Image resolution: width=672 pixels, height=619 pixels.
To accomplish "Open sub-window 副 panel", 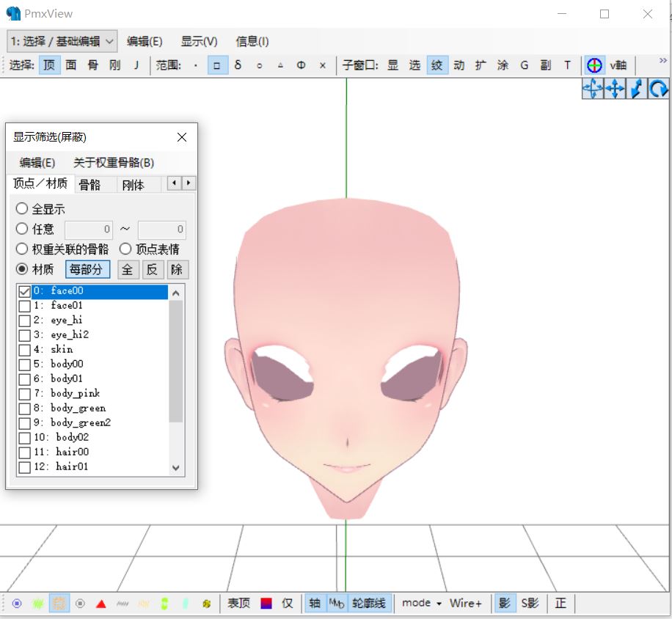I will tap(546, 65).
